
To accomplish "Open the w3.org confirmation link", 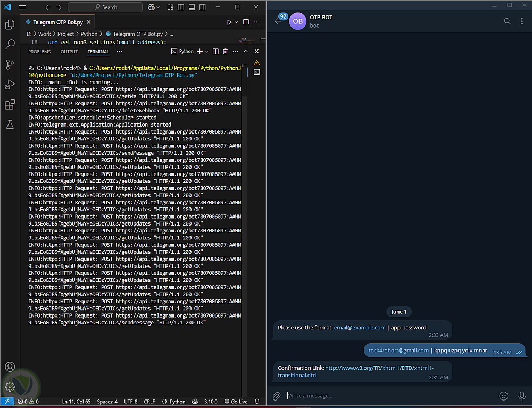I will (379, 368).
